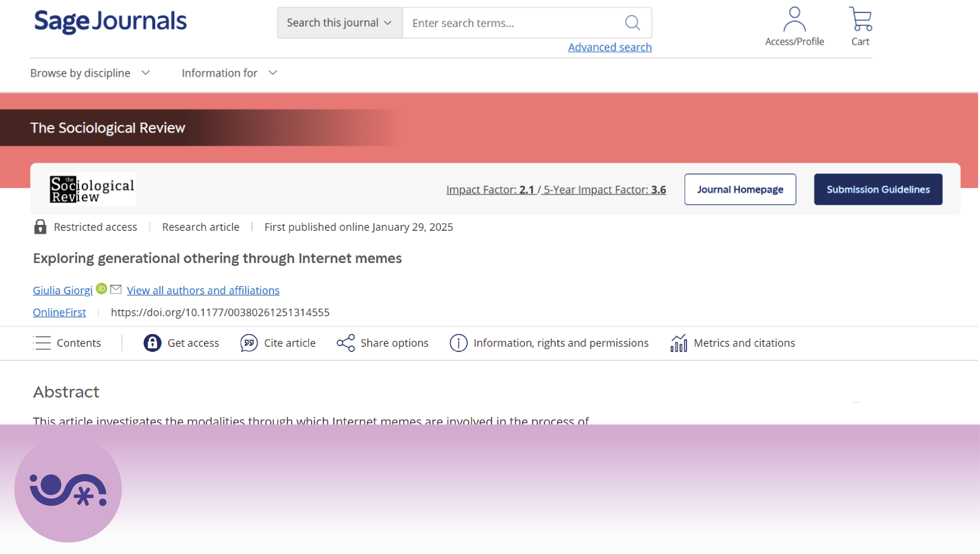Viewport: 980px width, 554px height.
Task: Open the purple accessibility widget button
Action: pyautogui.click(x=68, y=489)
